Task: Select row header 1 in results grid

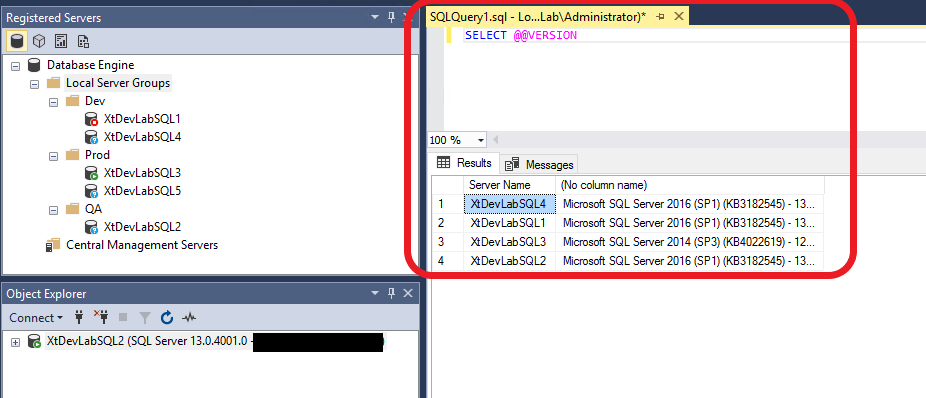Action: (x=448, y=204)
